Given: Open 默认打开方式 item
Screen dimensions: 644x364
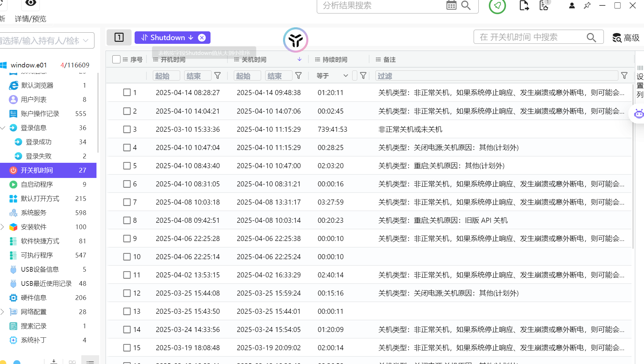Looking at the screenshot, I should click(48, 199).
